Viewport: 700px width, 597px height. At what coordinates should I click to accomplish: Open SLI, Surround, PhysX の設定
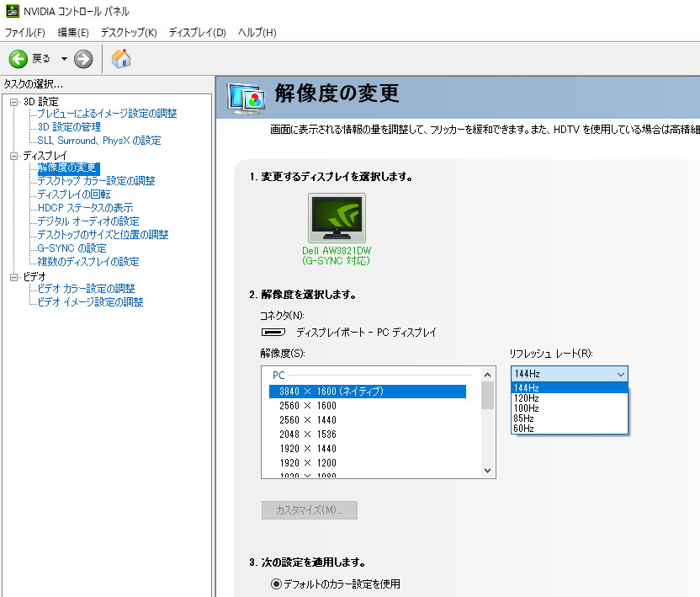(99, 141)
